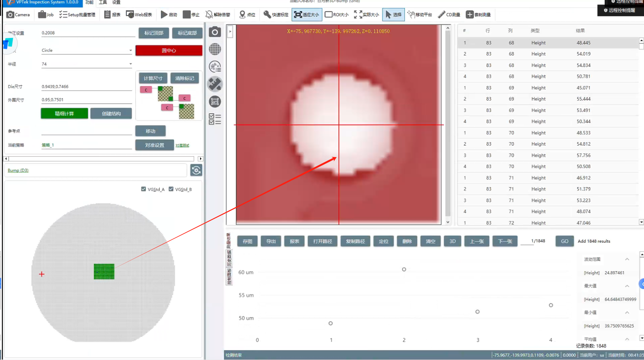Click the 对准设置 button
This screenshot has height=360, width=644.
(x=154, y=145)
